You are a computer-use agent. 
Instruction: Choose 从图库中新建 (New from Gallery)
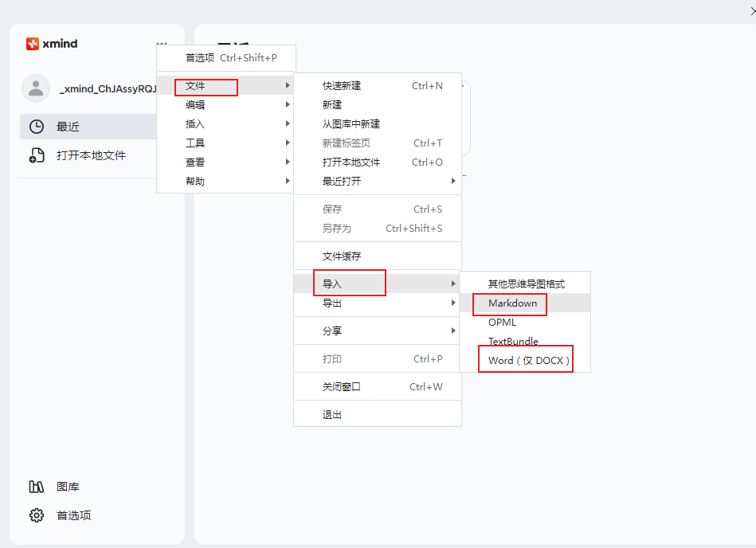pos(351,123)
